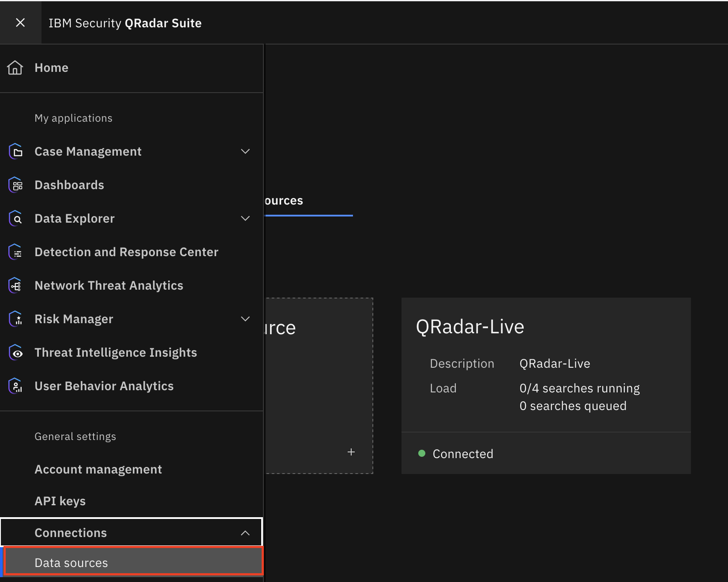
Task: Select the Case Management app icon
Action: click(x=15, y=151)
